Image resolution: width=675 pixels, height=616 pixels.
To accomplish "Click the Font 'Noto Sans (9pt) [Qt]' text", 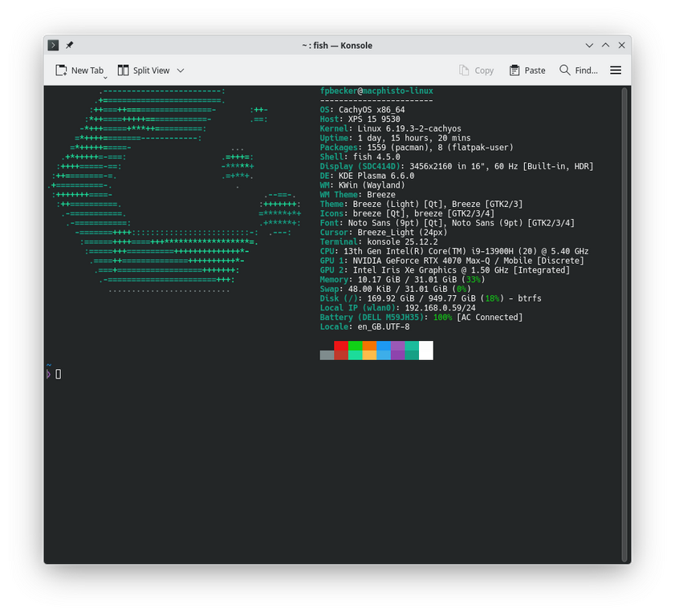I will pyautogui.click(x=395, y=223).
